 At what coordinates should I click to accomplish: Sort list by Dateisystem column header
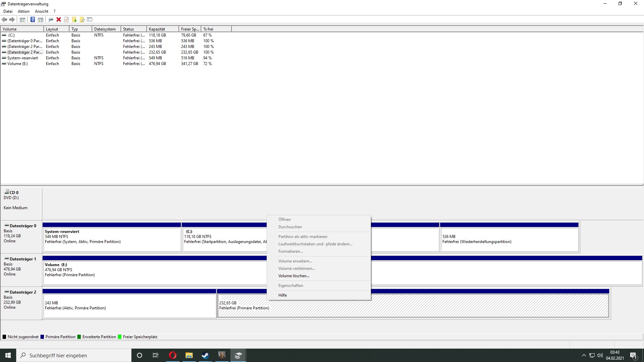[105, 29]
